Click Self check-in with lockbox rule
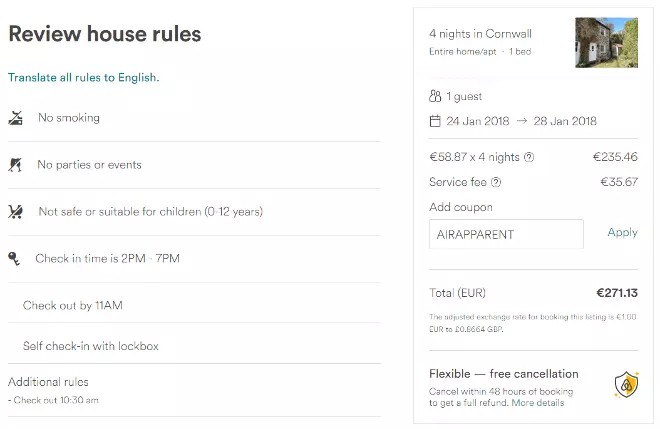Screen dimensions: 660x429 point(90,346)
